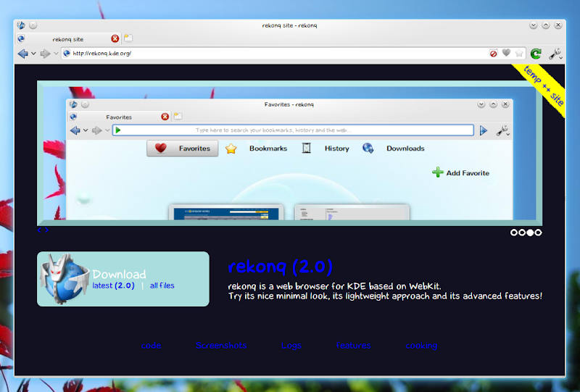Open the 'features' menu link
The image size is (580, 392).
point(353,346)
